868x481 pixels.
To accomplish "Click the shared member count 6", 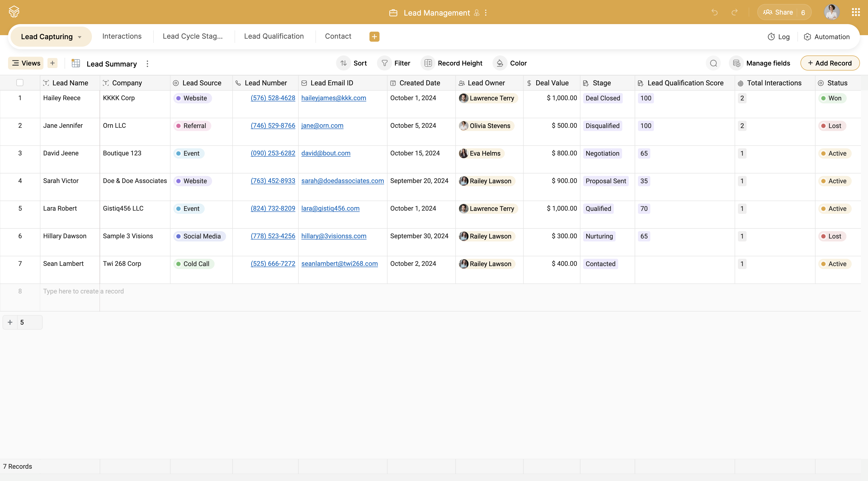I will 803,13.
